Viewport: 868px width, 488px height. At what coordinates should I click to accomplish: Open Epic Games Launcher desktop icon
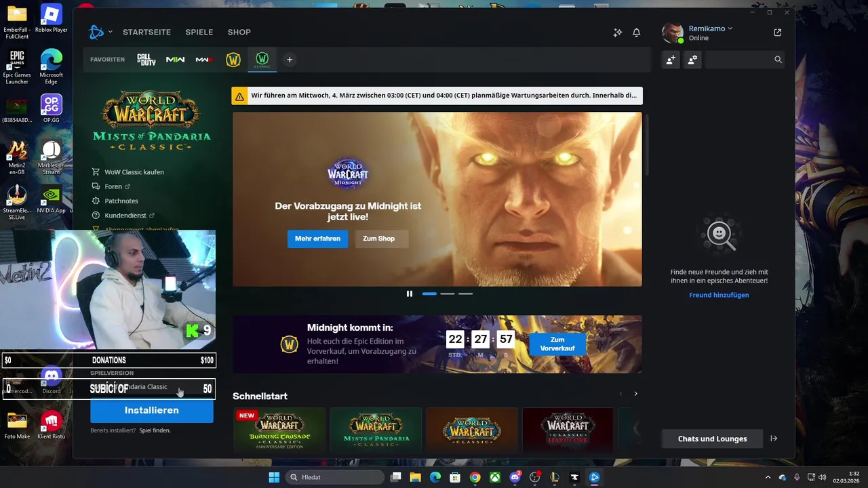pos(17,67)
